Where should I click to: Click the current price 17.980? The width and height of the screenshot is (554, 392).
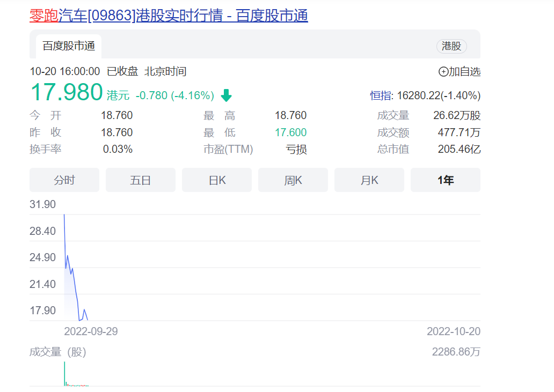coord(67,92)
